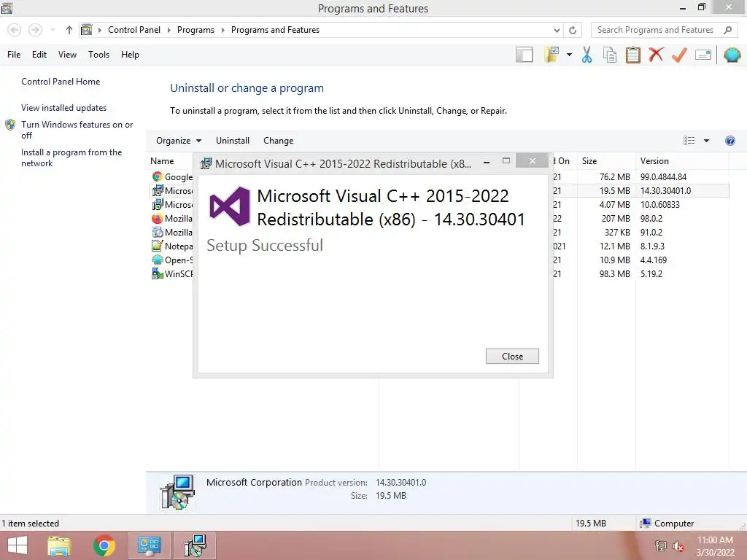Click the Uninstall command button
This screenshot has width=747, height=560.
(x=233, y=141)
